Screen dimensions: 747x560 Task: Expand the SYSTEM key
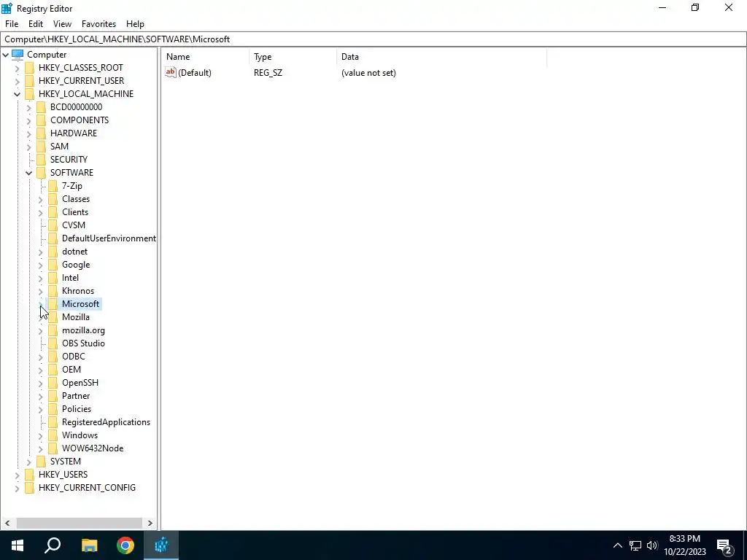(29, 462)
